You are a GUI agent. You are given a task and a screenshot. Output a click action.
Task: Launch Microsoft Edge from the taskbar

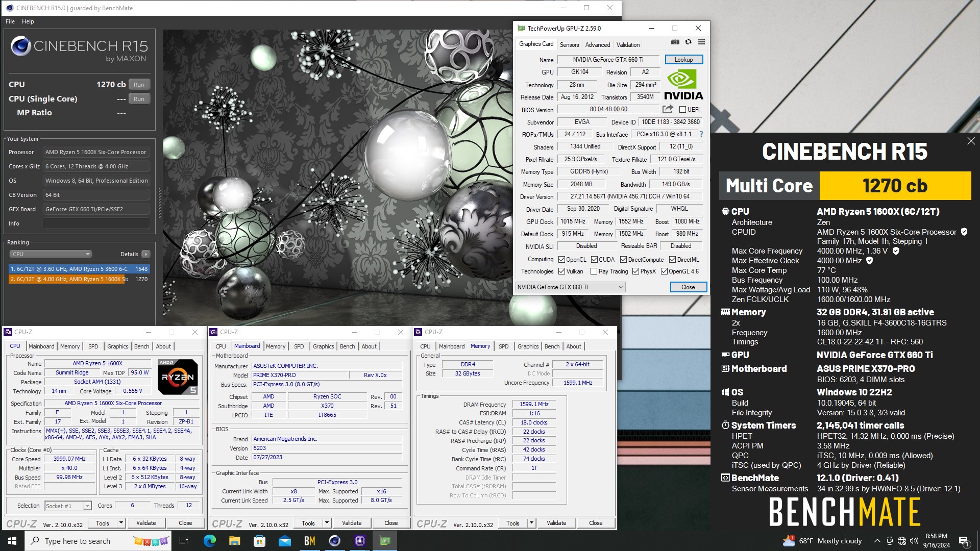(210, 541)
